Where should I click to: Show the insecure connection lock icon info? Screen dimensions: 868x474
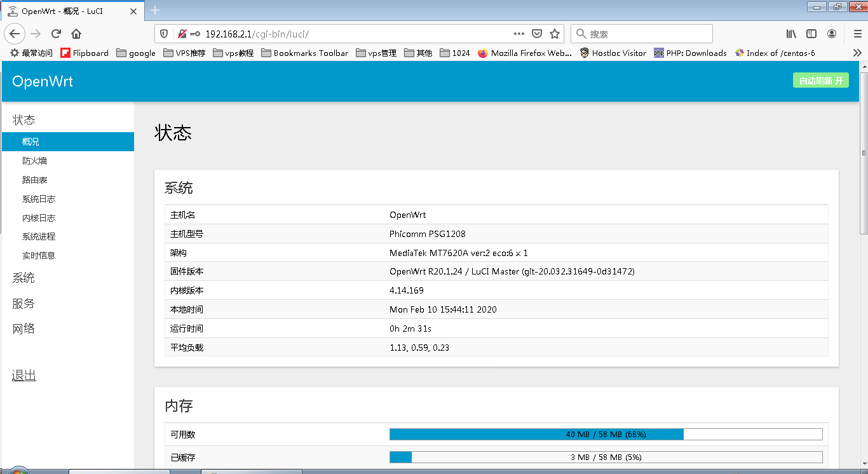(182, 34)
